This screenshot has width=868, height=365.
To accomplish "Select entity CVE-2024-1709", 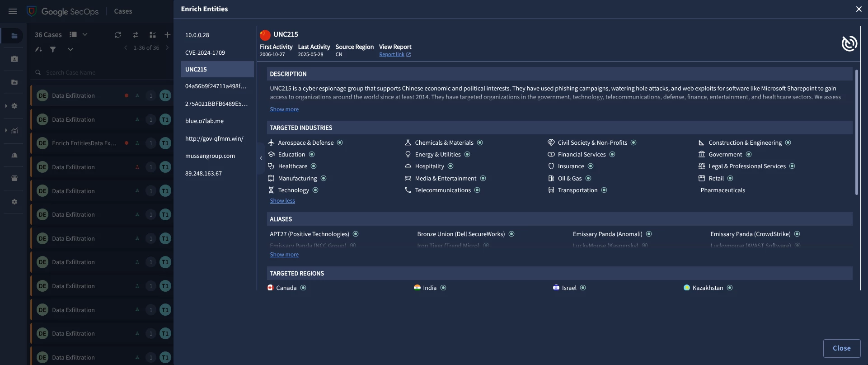I will click(217, 52).
